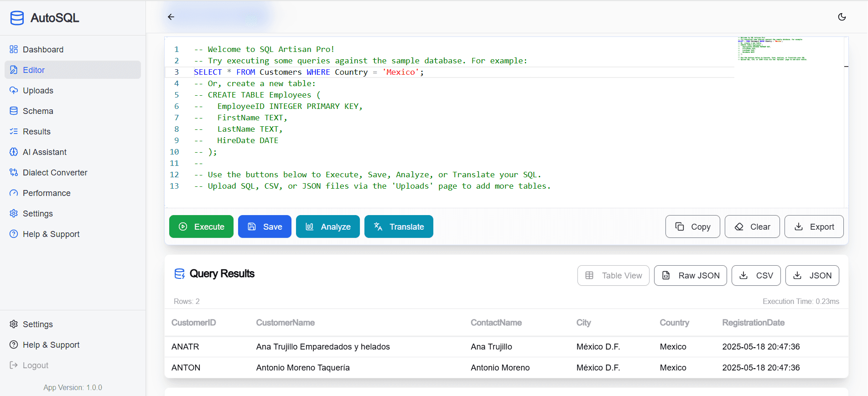Click the ANATR customer ID cell
Image resolution: width=868 pixels, height=396 pixels.
pyautogui.click(x=185, y=347)
